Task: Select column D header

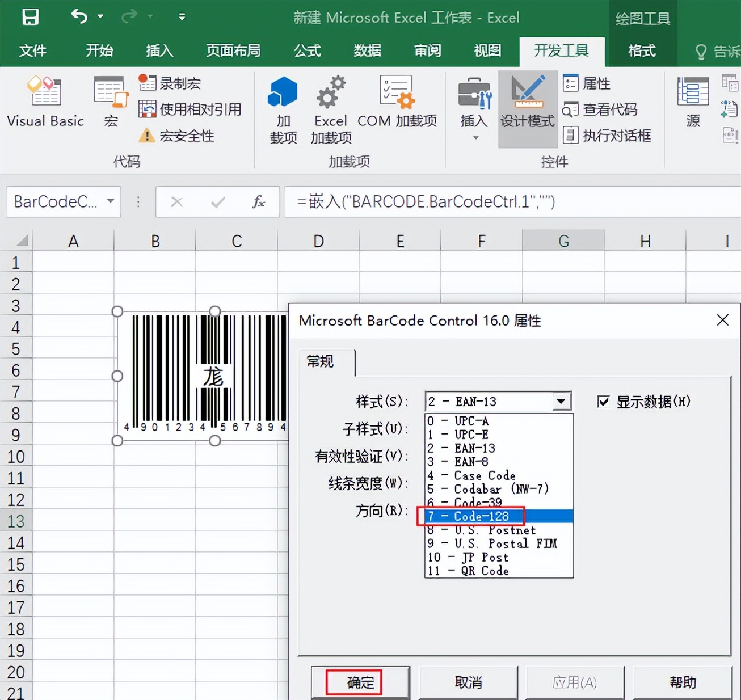Action: (318, 241)
